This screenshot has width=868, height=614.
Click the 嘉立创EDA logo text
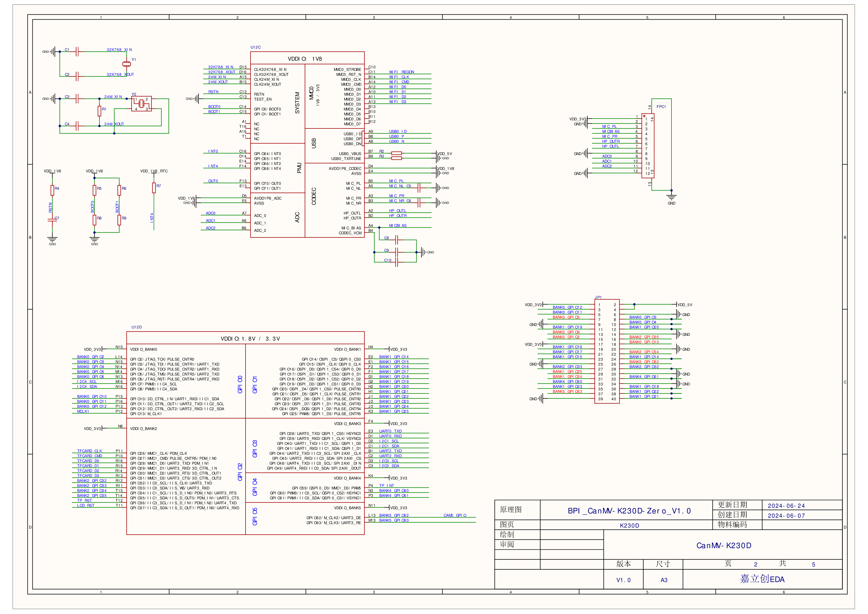coord(762,579)
